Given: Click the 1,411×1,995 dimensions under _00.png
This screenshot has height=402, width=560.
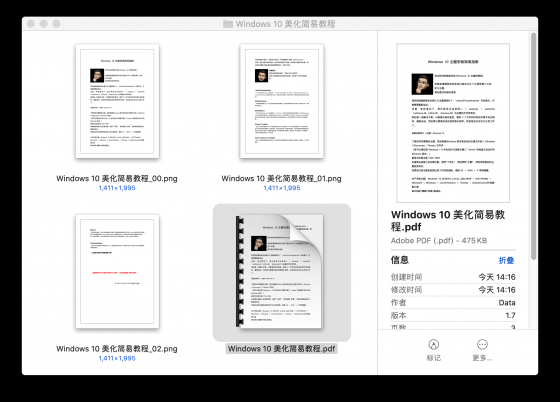Looking at the screenshot, I should point(117,188).
